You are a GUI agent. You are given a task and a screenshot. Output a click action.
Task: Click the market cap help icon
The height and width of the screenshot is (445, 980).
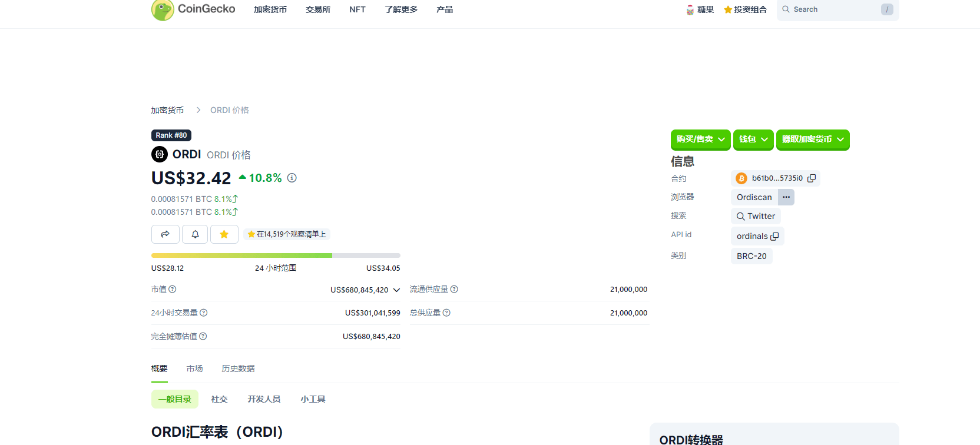(x=173, y=289)
